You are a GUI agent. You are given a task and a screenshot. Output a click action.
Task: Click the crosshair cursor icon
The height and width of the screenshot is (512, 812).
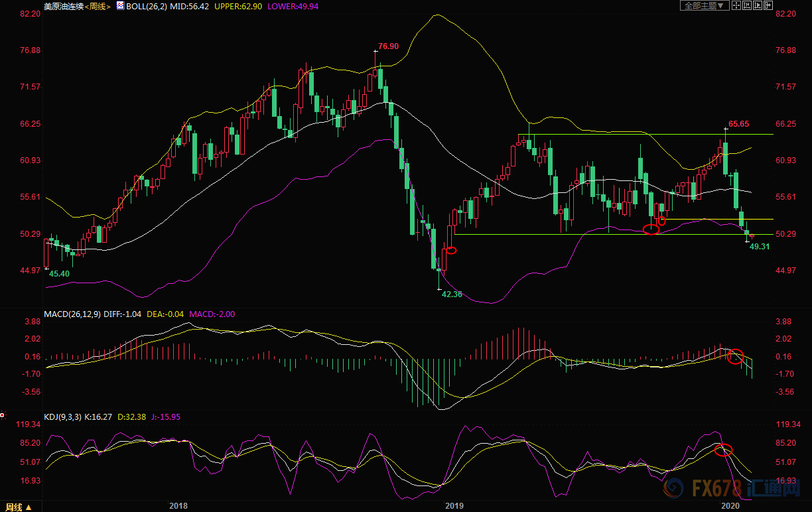pos(738,5)
